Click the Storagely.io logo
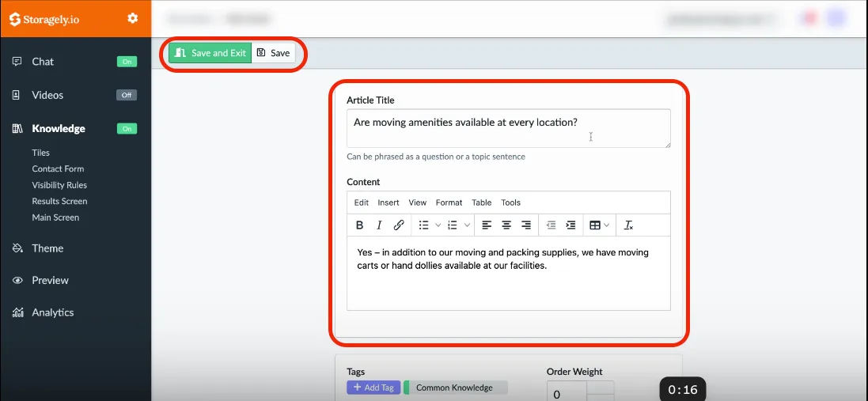 click(44, 19)
